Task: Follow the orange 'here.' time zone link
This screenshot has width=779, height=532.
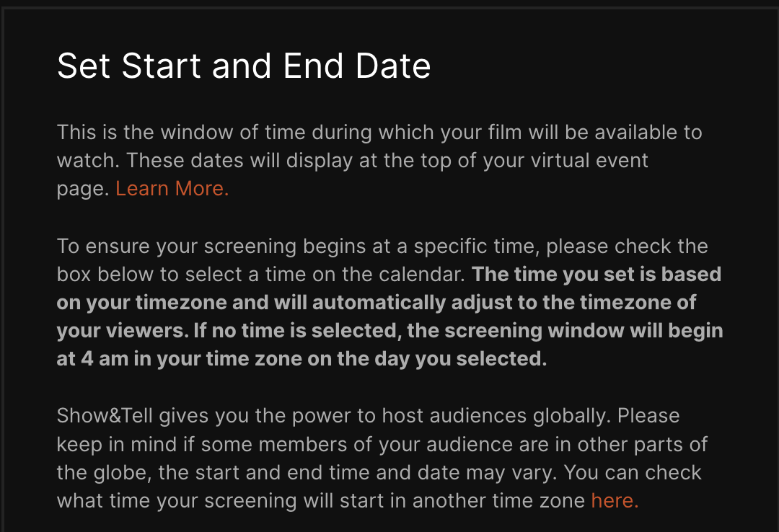Action: click(x=615, y=501)
